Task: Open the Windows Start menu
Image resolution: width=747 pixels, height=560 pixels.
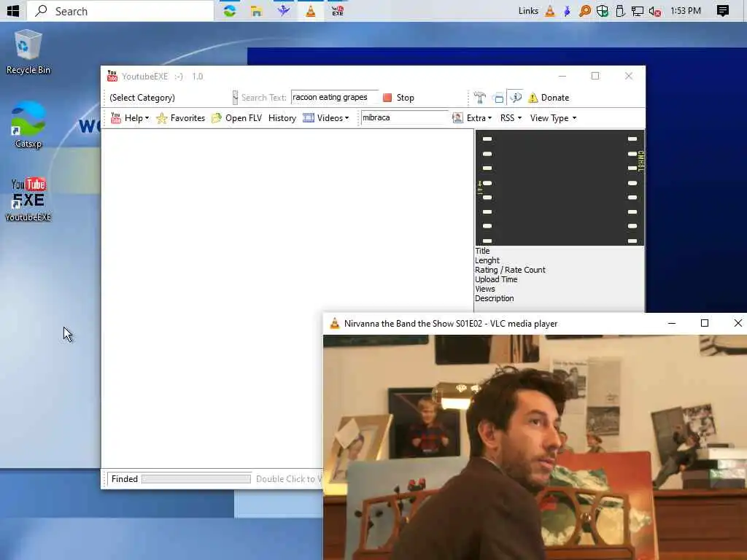Action: point(13,10)
